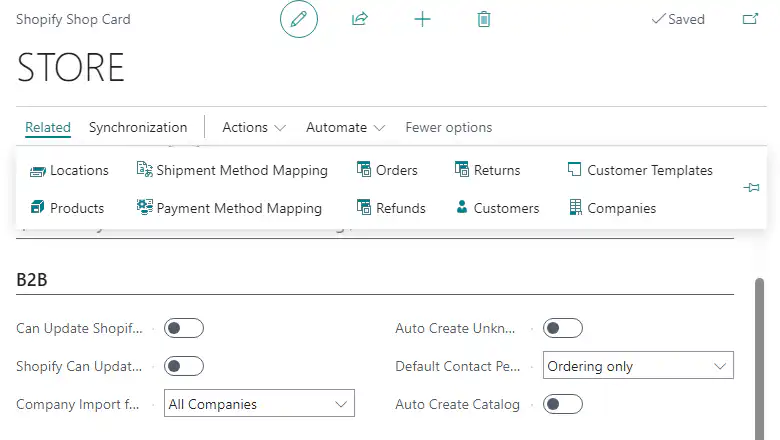The height and width of the screenshot is (440, 780).
Task: Click the plus icon to create new
Action: 422,19
